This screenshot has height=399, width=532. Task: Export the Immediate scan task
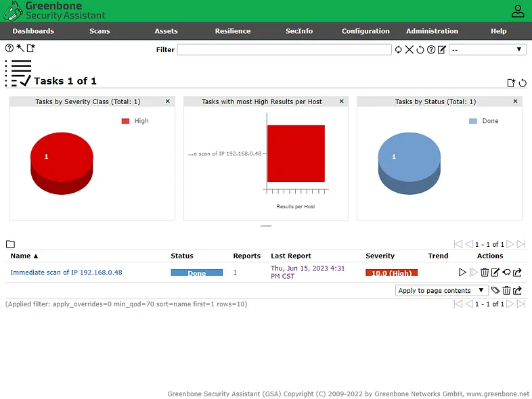coord(517,273)
